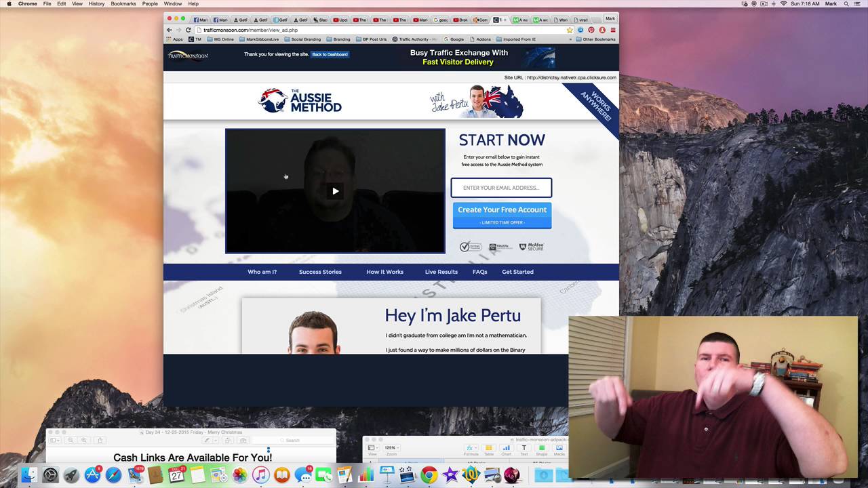Click Back to Dashboard button

click(x=330, y=54)
